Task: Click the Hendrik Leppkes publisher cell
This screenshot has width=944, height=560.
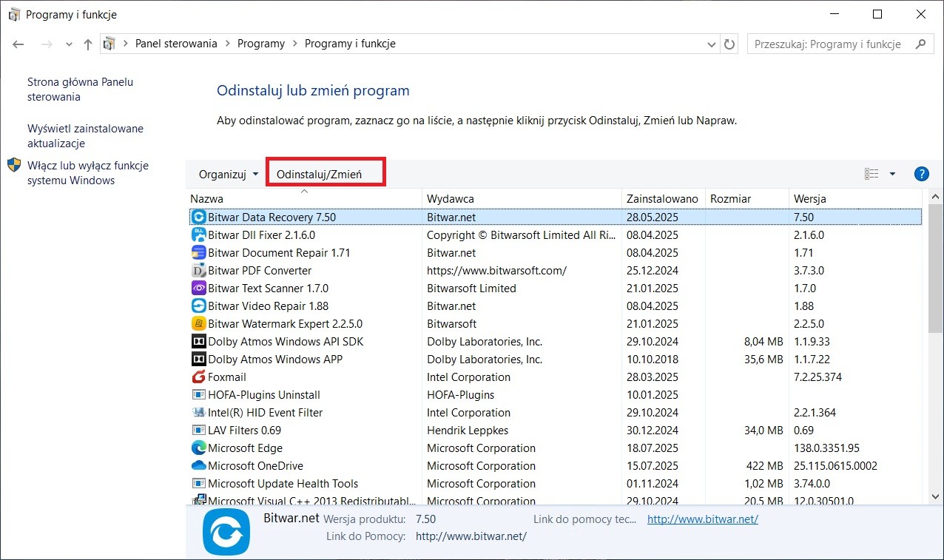Action: click(468, 430)
